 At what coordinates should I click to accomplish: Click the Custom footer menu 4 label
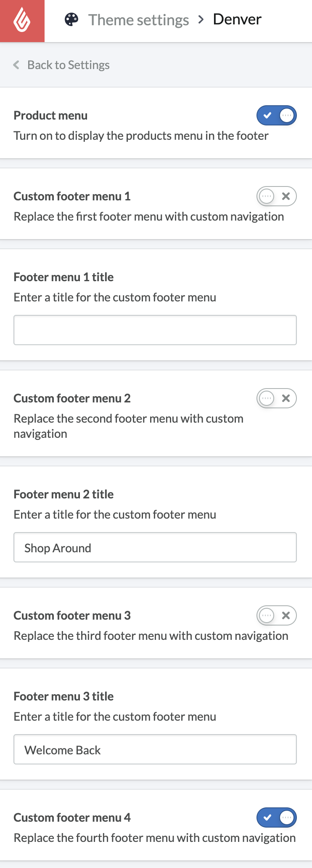[72, 817]
